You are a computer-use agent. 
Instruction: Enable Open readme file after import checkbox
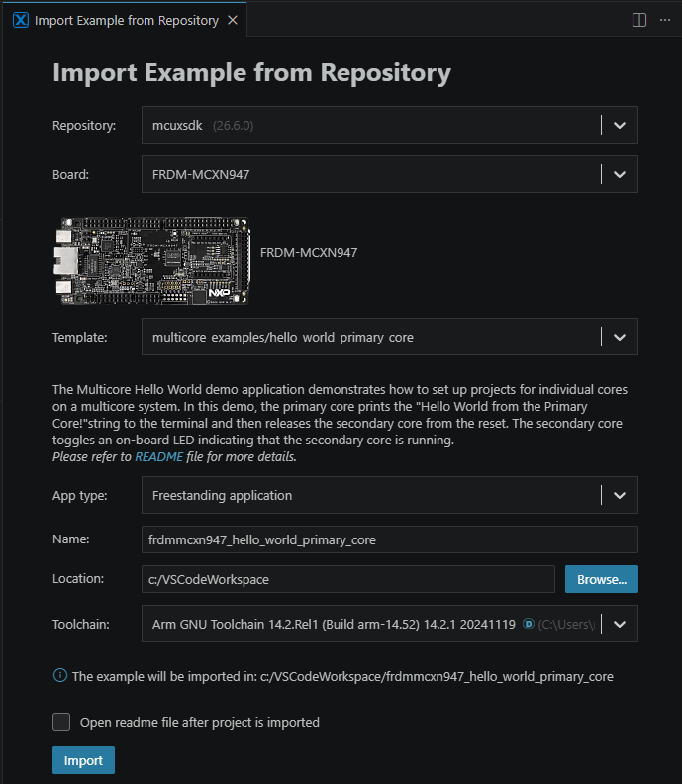tap(61, 722)
